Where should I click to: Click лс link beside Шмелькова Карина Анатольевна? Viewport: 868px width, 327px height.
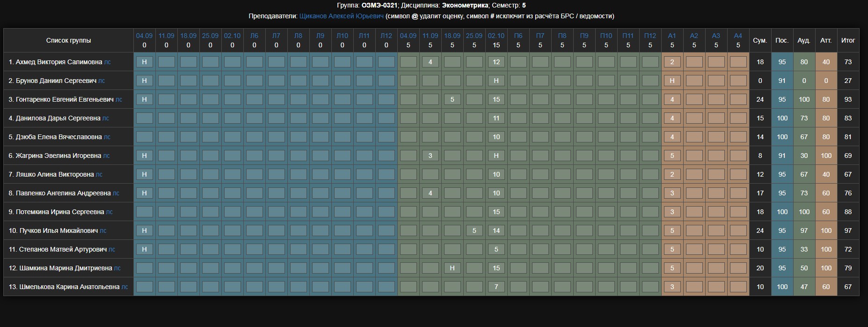tap(125, 287)
